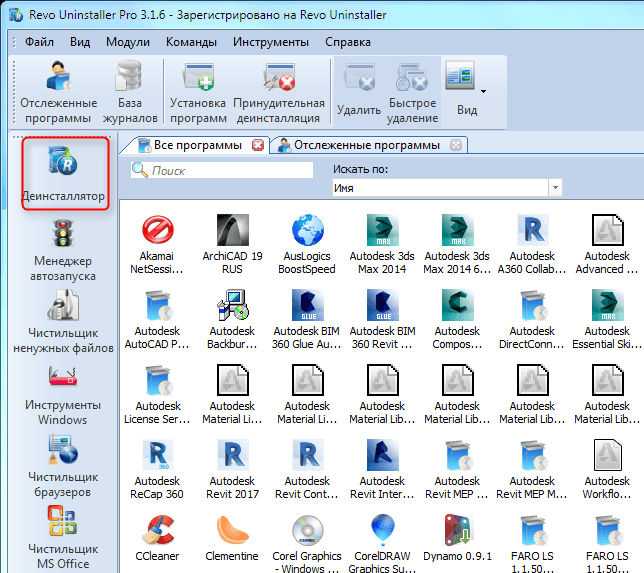Open Чистильщик MS Office module
This screenshot has height=573, width=644.
click(x=63, y=537)
